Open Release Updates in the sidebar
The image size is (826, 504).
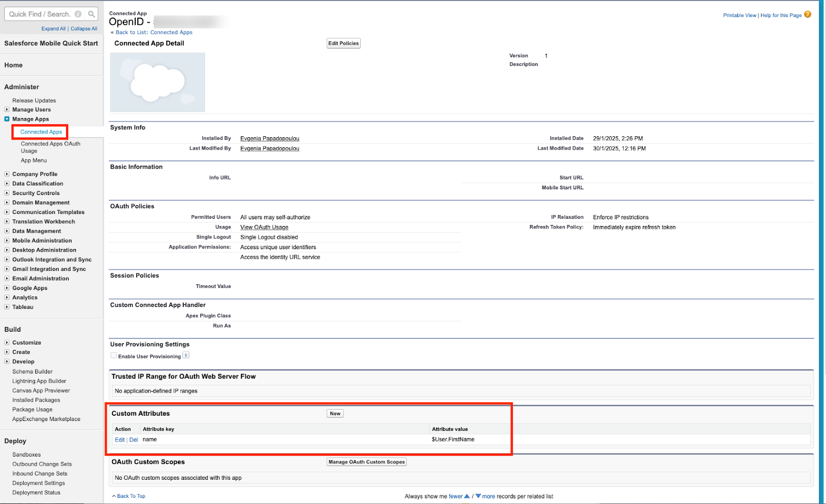coord(34,101)
